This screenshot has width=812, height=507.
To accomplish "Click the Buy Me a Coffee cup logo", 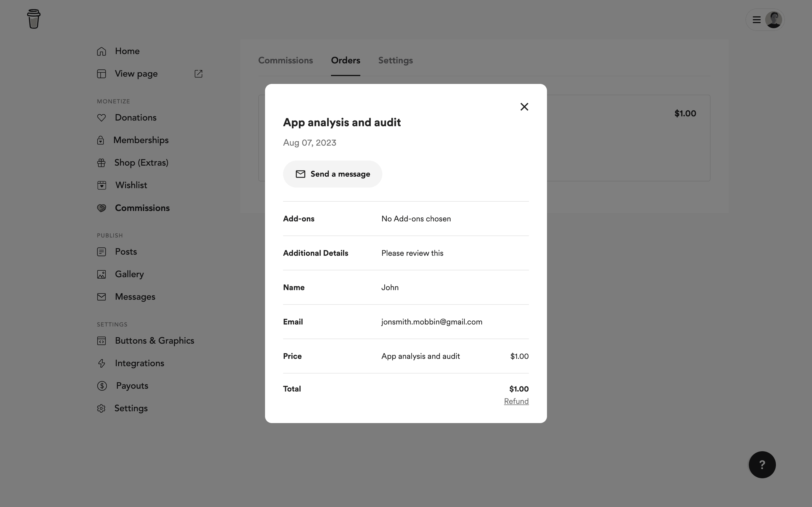I will 34,19.
